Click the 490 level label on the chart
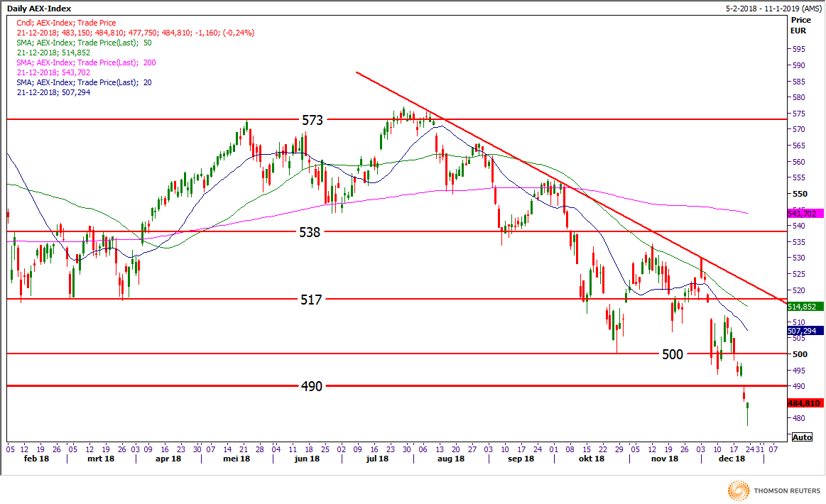826x504 pixels. (x=311, y=387)
